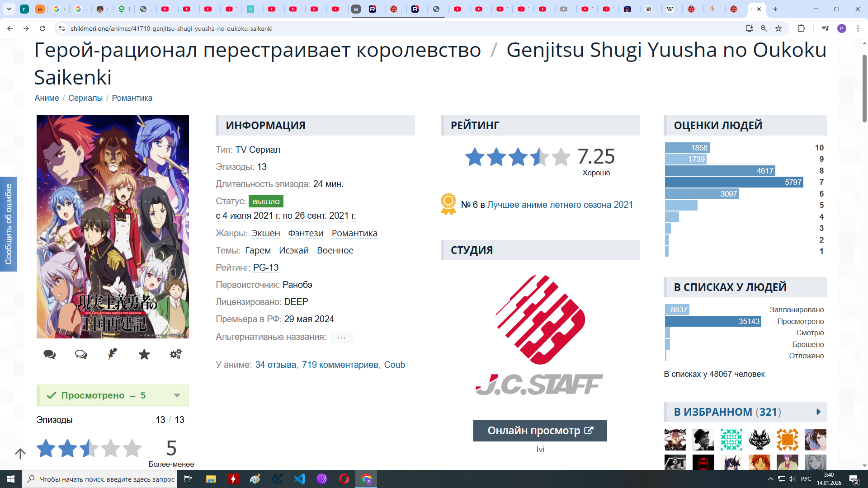The height and width of the screenshot is (488, 868).
Task: Click the Онлайн просмотр button
Action: pos(540,431)
